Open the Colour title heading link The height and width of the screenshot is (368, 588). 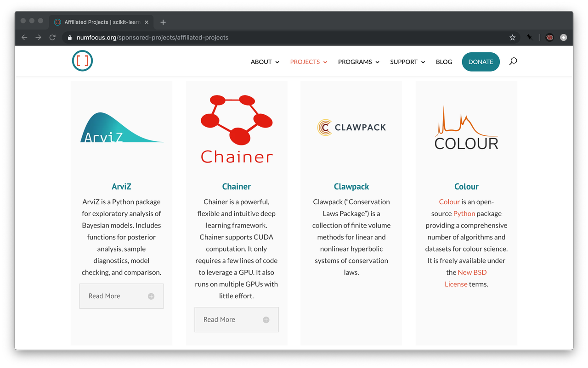(x=466, y=186)
